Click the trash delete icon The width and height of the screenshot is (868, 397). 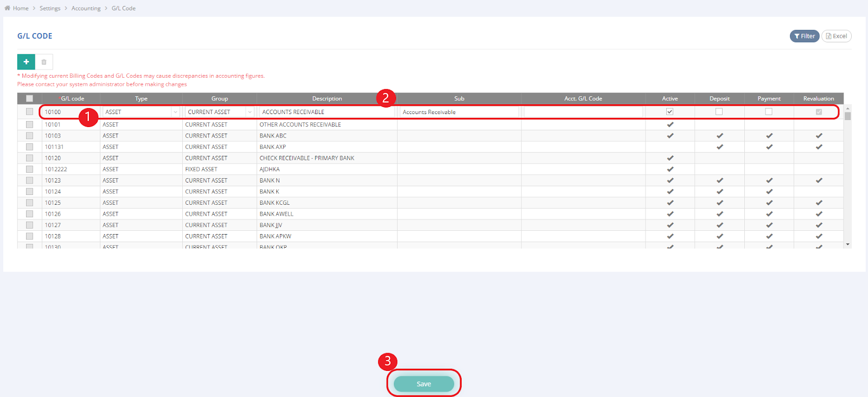click(x=44, y=62)
